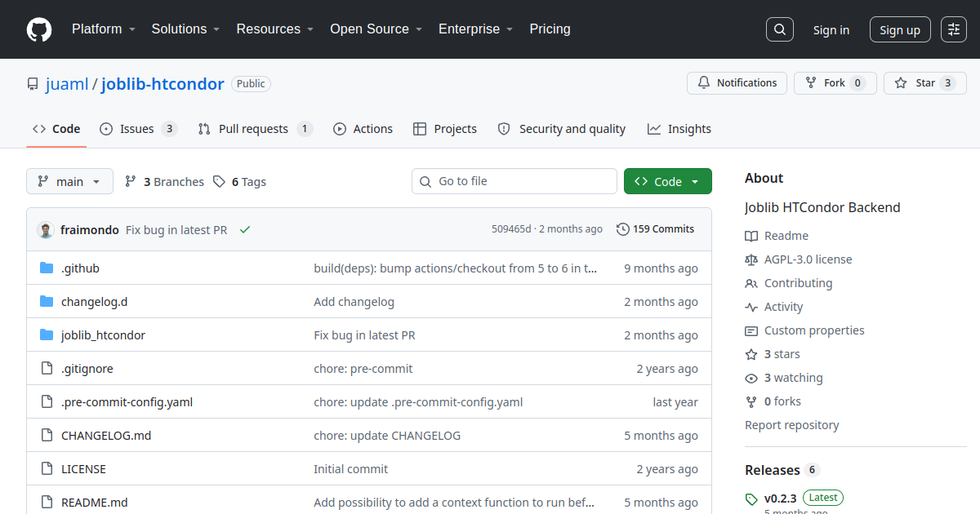Click the Go to file input
980x514 pixels.
[514, 181]
